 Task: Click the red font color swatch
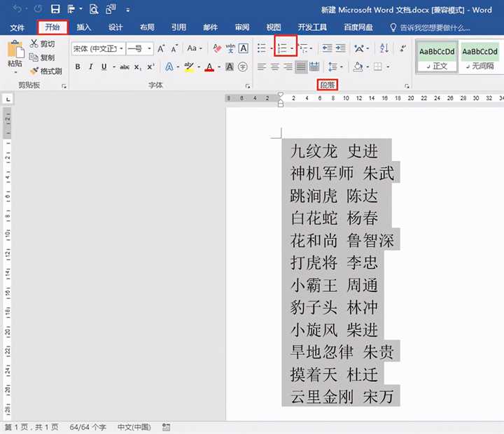(x=209, y=67)
